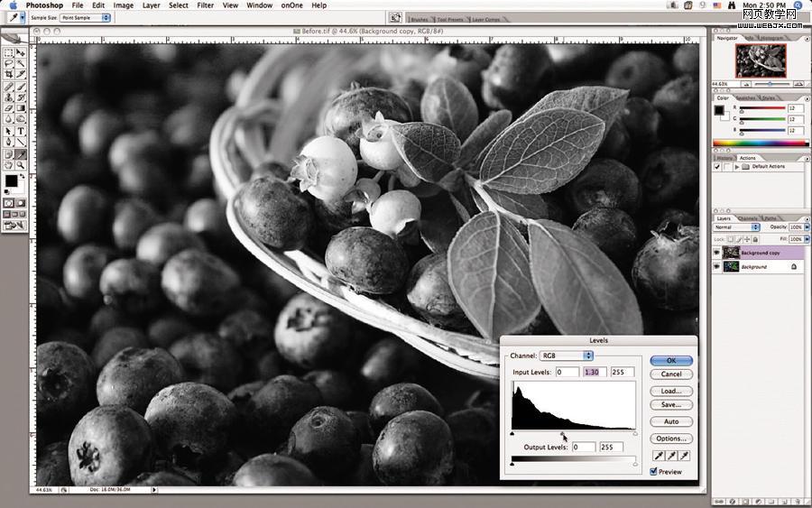812x508 pixels.
Task: Switch to the Channels tab
Action: point(747,218)
